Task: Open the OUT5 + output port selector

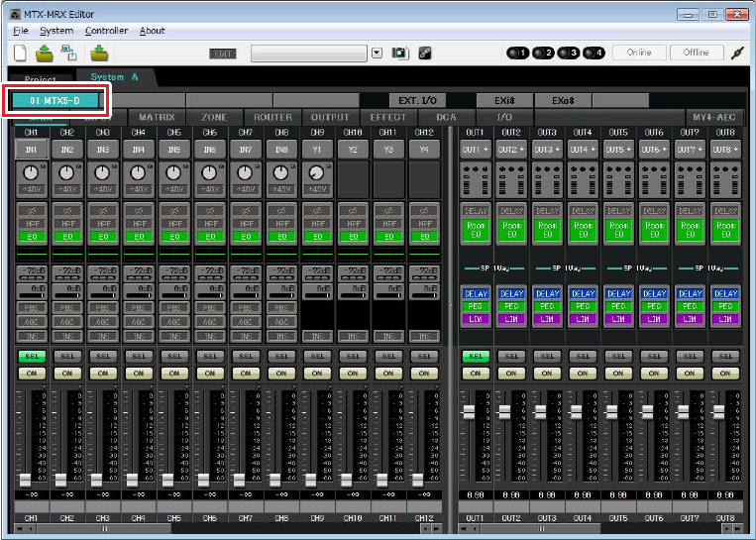Action: point(618,150)
